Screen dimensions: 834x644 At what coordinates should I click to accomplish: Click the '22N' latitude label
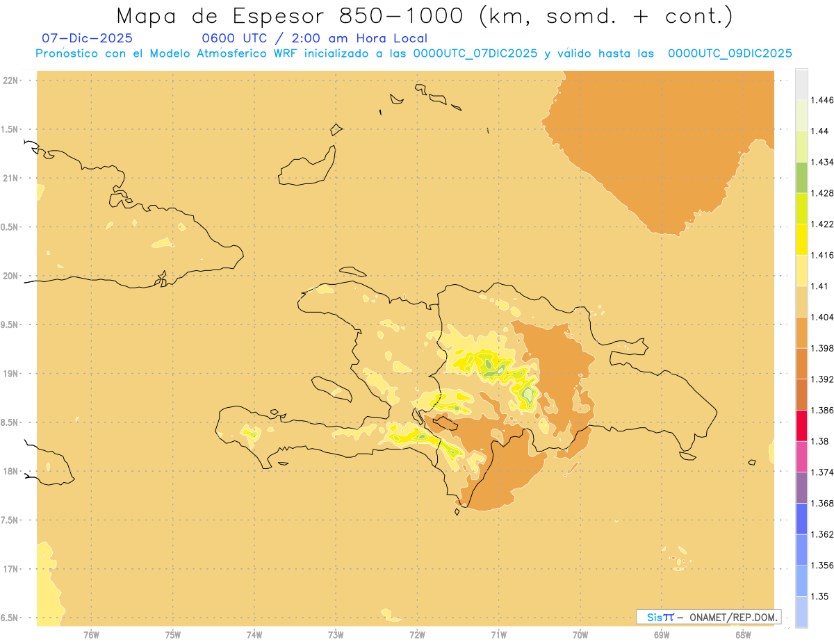[x=10, y=80]
